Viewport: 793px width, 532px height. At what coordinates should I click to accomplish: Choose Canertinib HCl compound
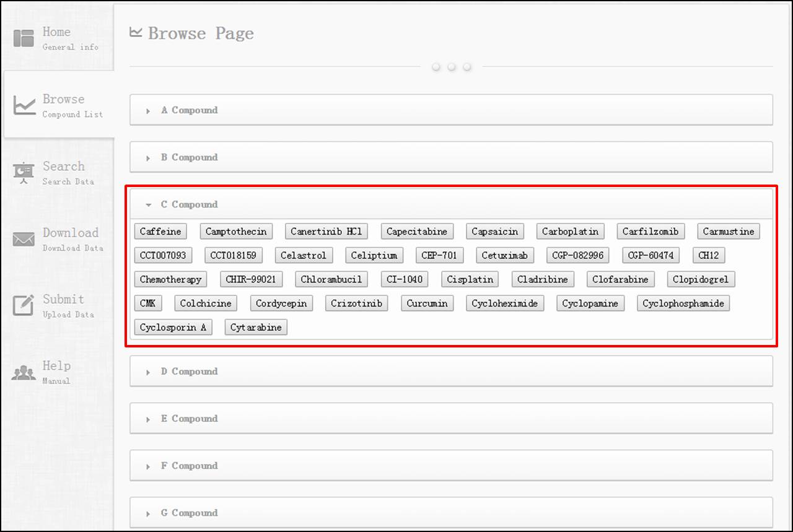pyautogui.click(x=326, y=232)
